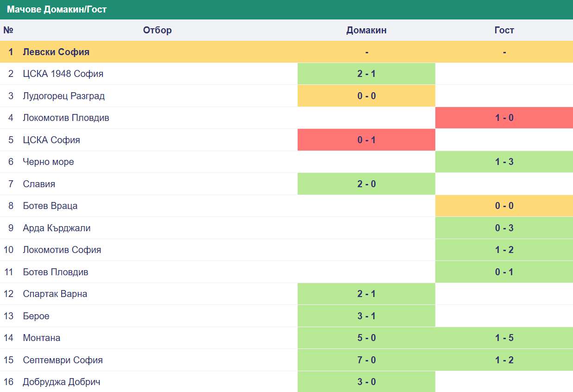Viewport: 573px width, 392px height.
Task: Open home draw 0 - 0 against Лудогорец Разград
Action: click(x=366, y=96)
